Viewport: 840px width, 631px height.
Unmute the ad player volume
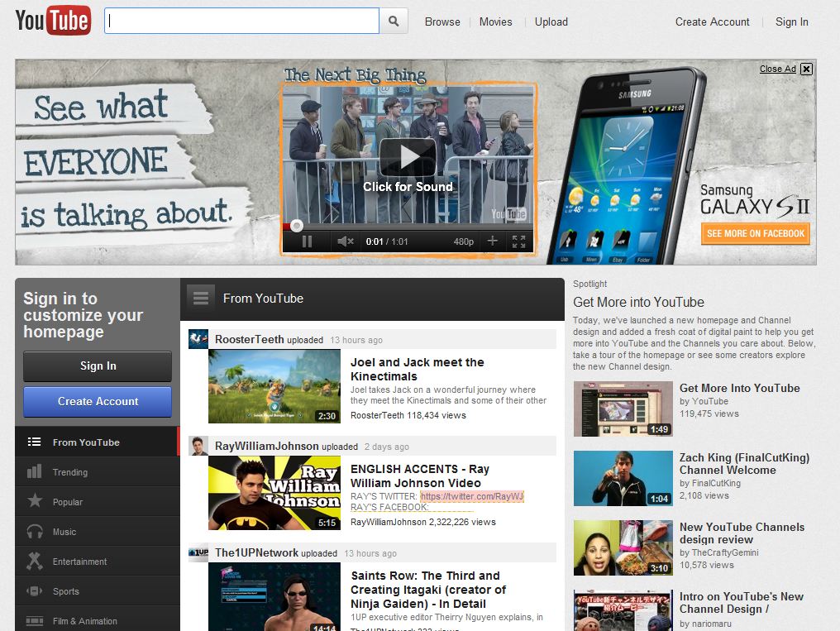click(344, 242)
